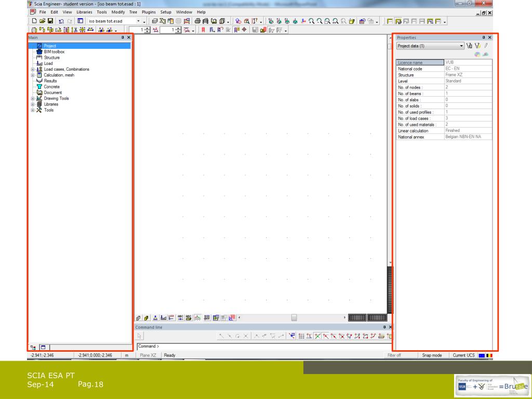Open the print toolbar overflow arrow
Screen dimensions: 532x399
(228, 22)
